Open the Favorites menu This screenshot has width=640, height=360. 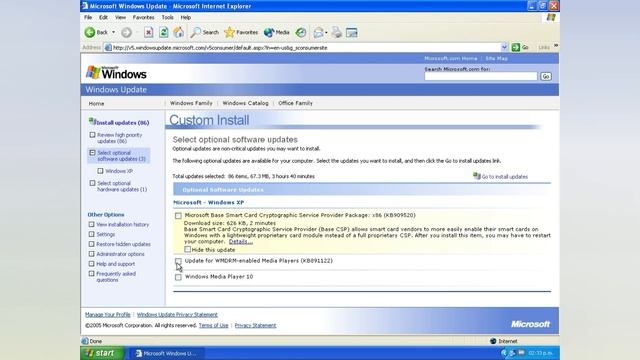[143, 18]
